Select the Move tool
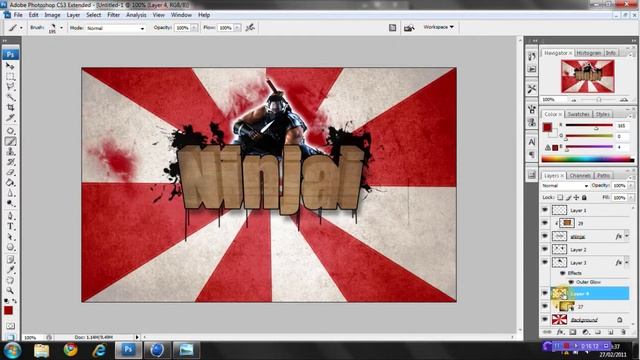This screenshot has height=360, width=640. [x=10, y=66]
